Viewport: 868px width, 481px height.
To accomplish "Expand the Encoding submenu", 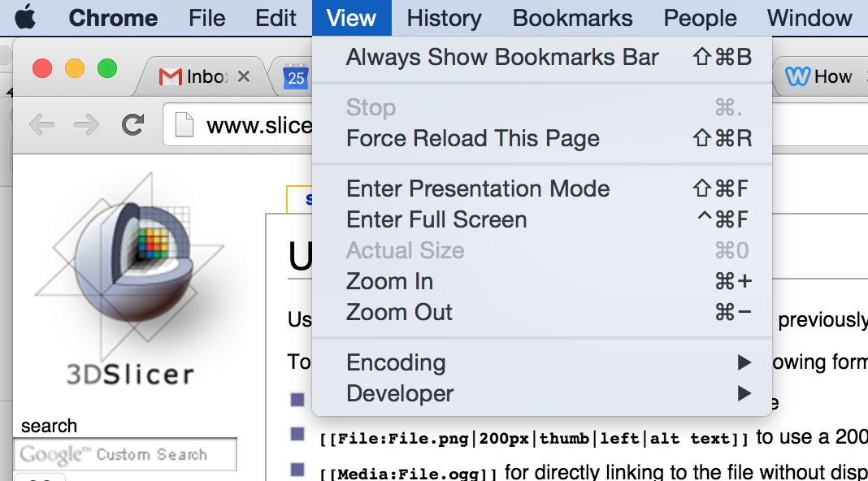I will coord(396,362).
